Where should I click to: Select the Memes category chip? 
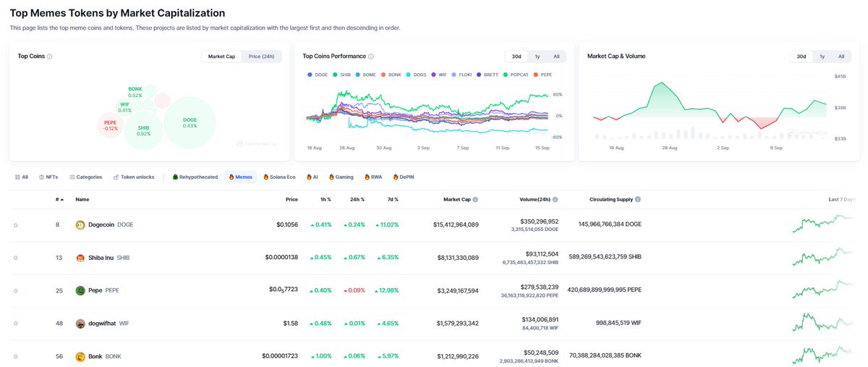click(x=241, y=177)
